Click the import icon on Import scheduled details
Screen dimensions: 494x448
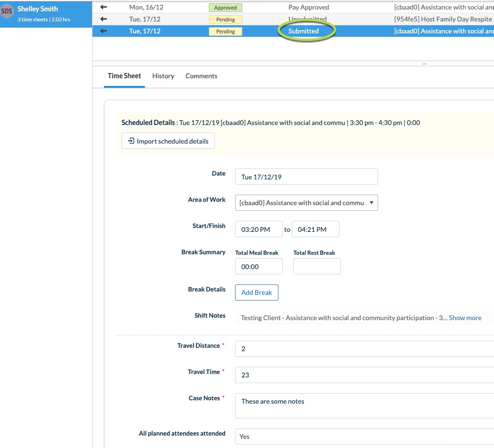(131, 141)
